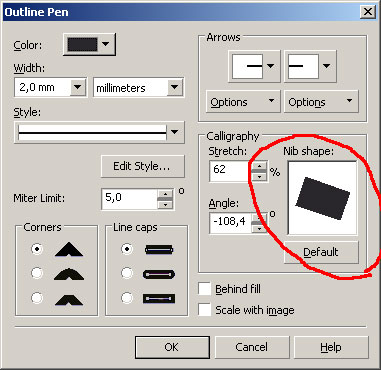Open the outline Color dropdown arrow
The image size is (381, 370).
[106, 44]
